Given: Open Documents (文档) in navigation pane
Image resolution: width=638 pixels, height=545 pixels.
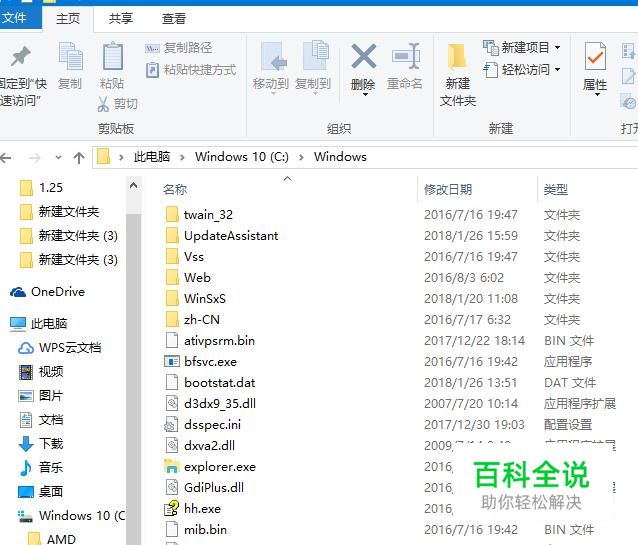Looking at the screenshot, I should pos(41,420).
